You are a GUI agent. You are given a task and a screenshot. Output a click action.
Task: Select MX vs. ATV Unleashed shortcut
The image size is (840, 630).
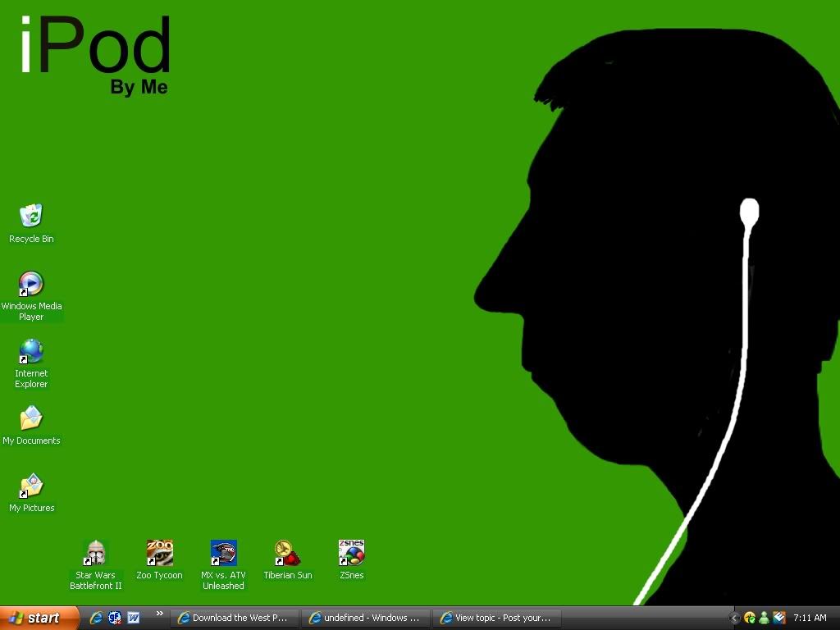point(223,553)
